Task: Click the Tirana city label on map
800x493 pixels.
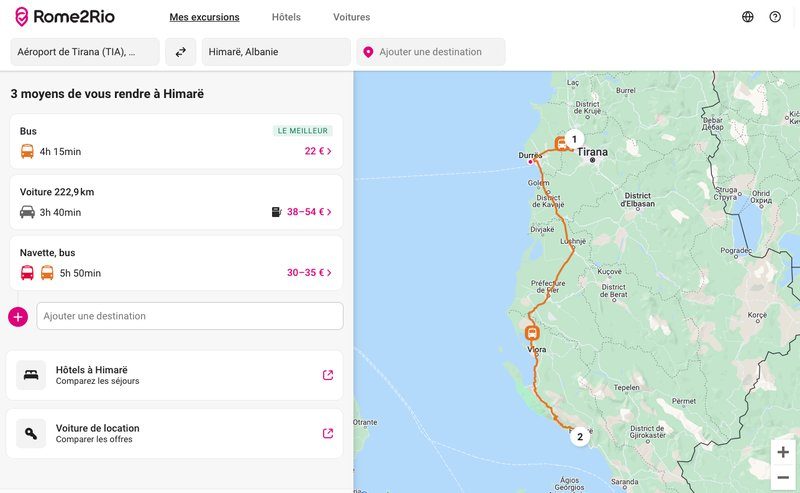Action: click(592, 152)
